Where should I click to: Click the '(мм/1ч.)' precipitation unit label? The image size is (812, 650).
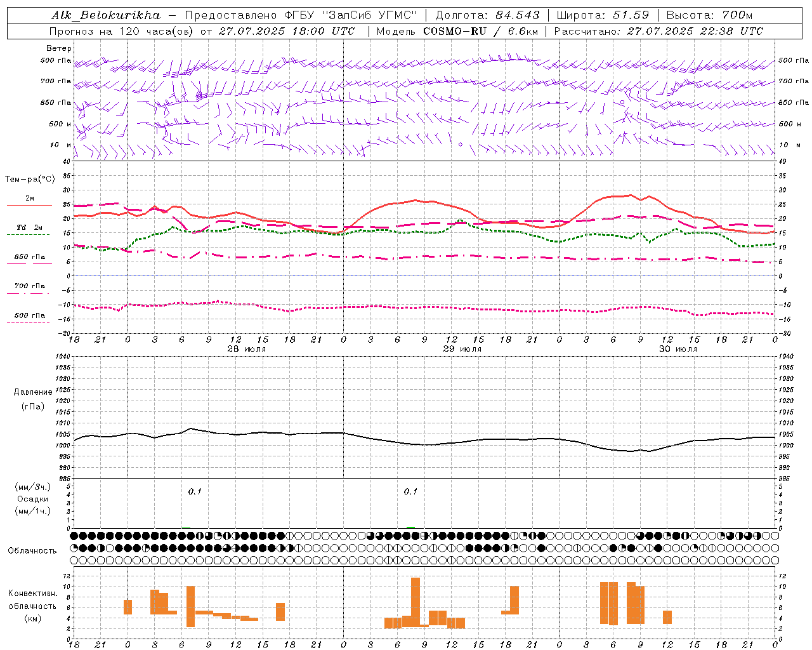(33, 511)
